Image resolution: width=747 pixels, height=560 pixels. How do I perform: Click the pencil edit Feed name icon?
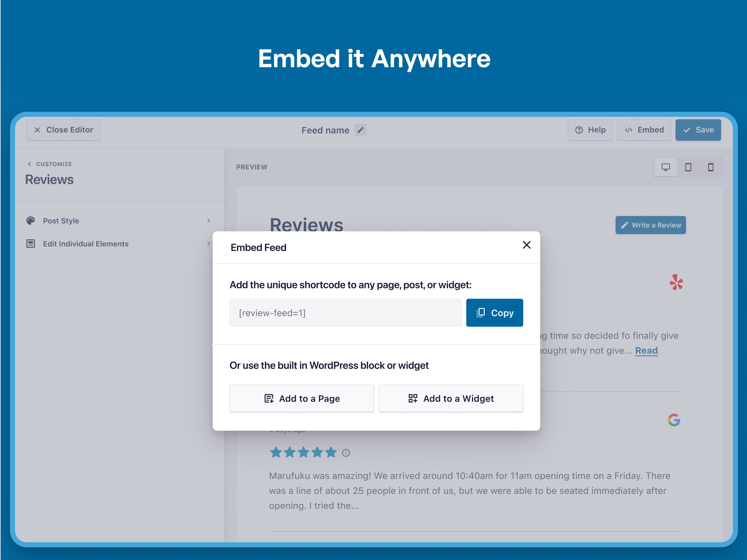(x=363, y=131)
